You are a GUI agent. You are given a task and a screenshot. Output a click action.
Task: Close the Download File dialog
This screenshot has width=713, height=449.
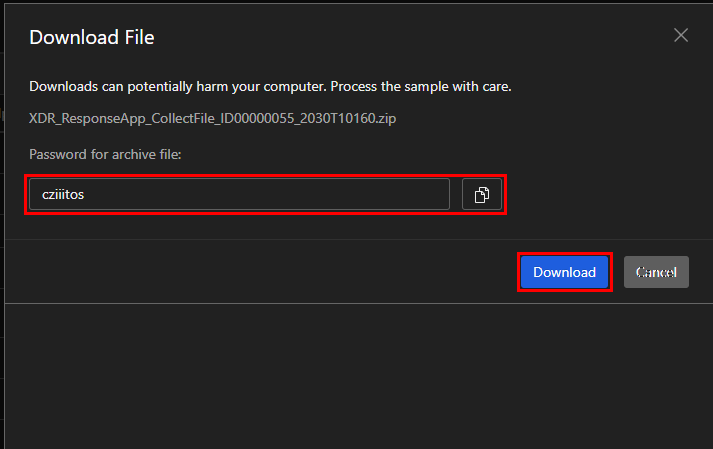pos(681,35)
